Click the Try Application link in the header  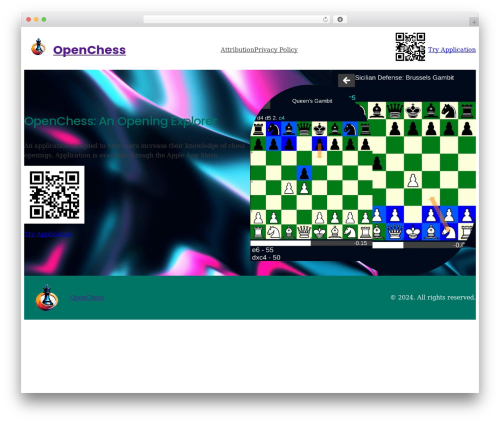(452, 50)
